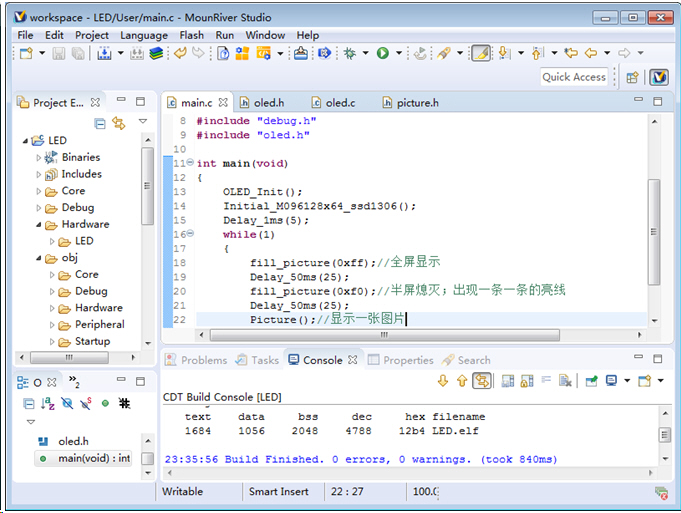Click console scroll up arrow icon
Image resolution: width=681 pixels, height=513 pixels.
pos(462,381)
